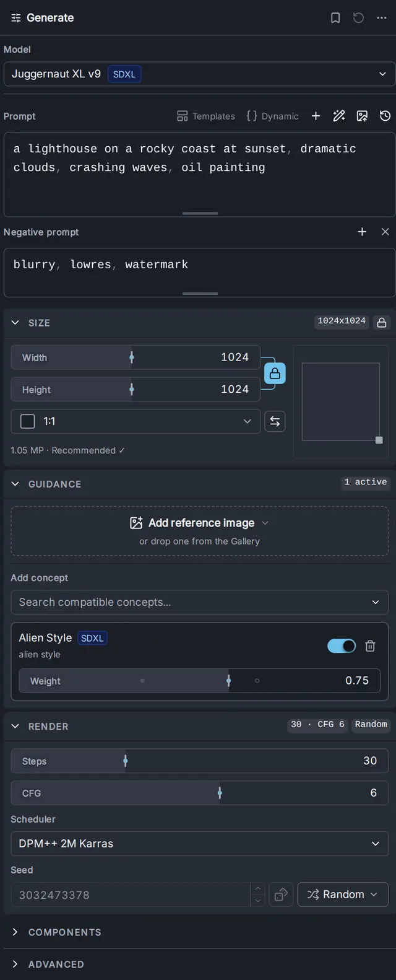Screen dimensions: 396x980
Task: Click the Generate panel settings icon
Action: pyautogui.click(x=16, y=18)
